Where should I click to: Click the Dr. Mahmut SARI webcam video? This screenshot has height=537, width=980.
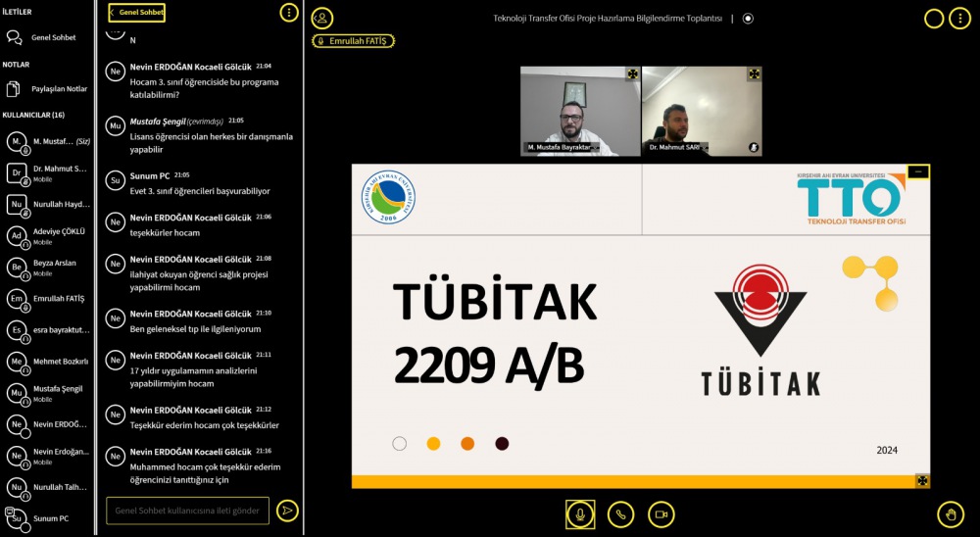click(x=702, y=112)
